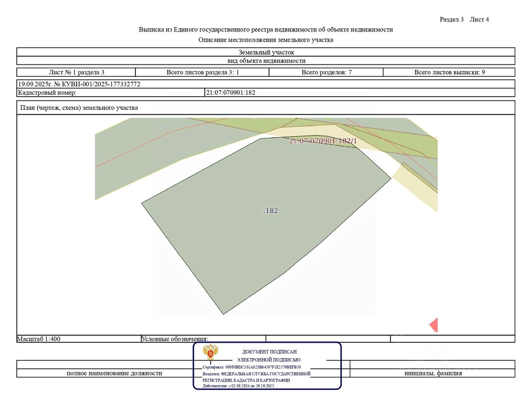
Task: Click the cadastral number value '21:07:070901:182'
Action: 231,92
